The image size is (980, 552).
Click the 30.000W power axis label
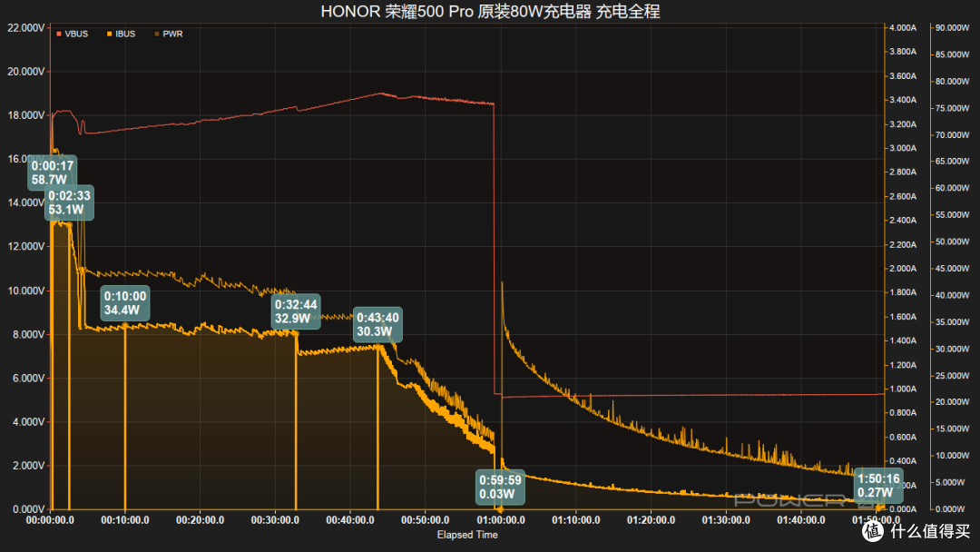953,349
